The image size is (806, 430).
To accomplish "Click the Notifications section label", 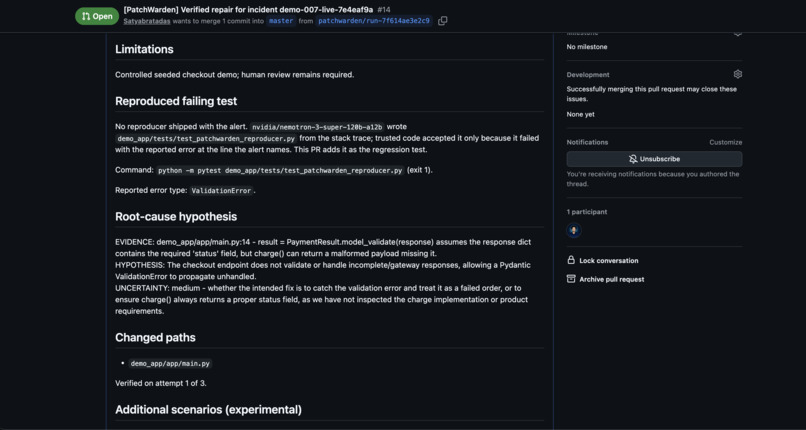I will [588, 142].
